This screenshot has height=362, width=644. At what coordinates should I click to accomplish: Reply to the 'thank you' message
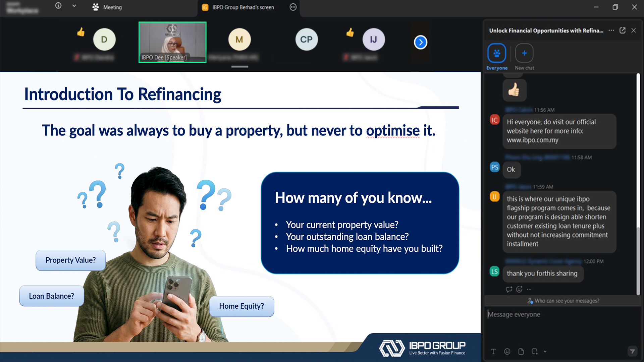509,289
